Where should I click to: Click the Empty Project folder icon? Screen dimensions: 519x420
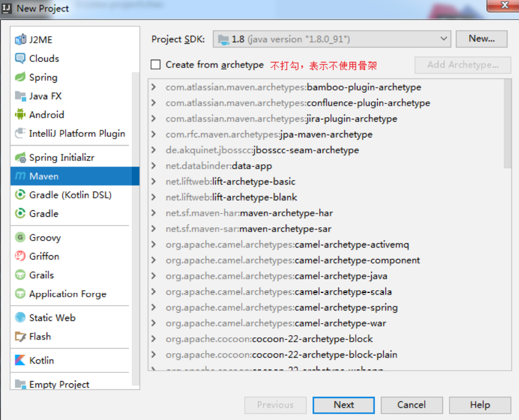click(20, 384)
